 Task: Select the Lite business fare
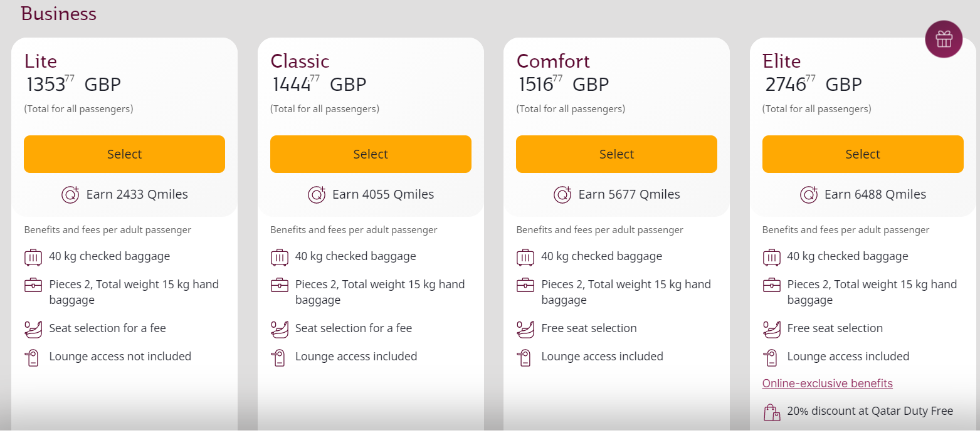(x=124, y=154)
